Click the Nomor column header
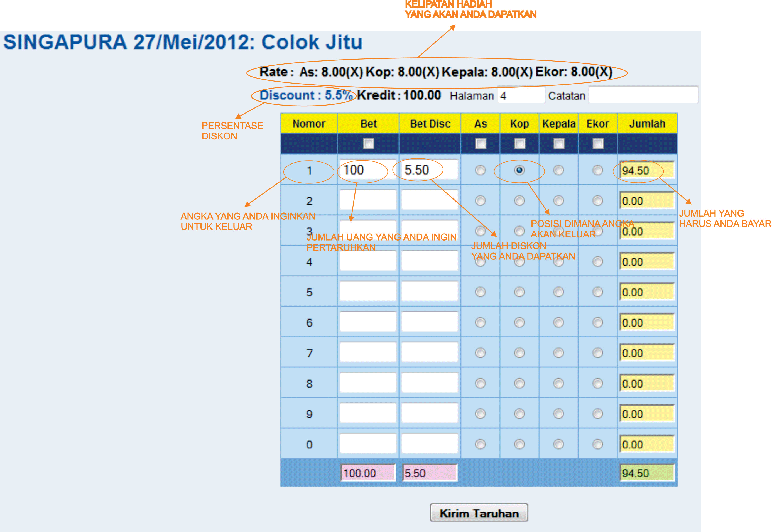Screen dimensions: 772x532 pos(309,124)
